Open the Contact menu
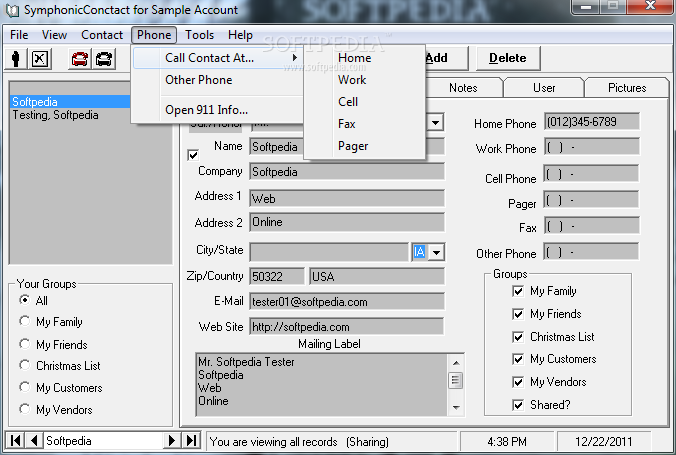 [x=102, y=35]
